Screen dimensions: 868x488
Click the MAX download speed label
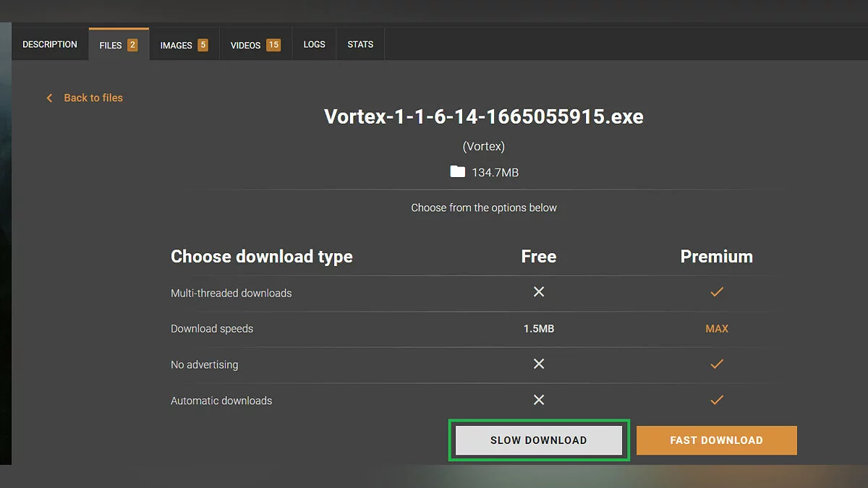tap(716, 328)
